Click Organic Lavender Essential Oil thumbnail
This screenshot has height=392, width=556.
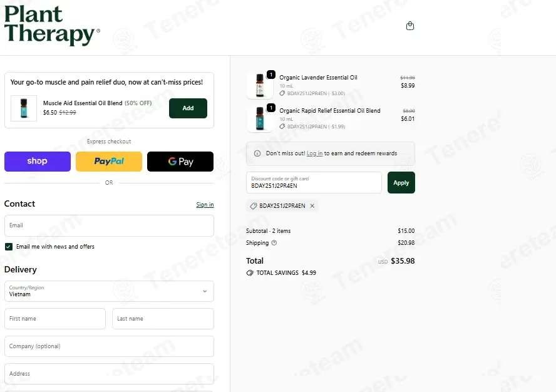pos(260,86)
